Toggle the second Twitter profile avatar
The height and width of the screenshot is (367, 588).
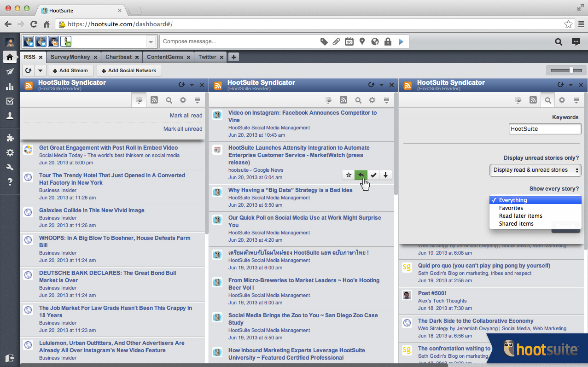(41, 41)
